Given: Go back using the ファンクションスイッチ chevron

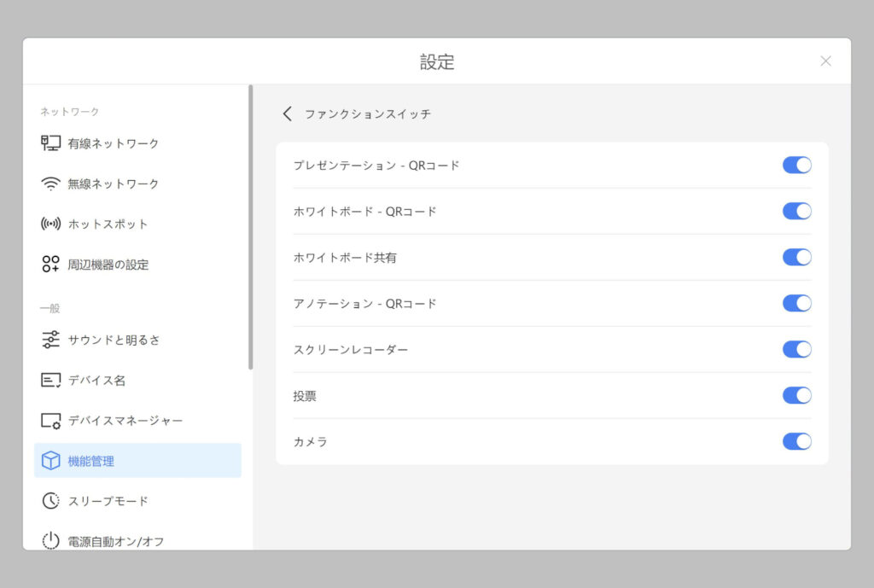Looking at the screenshot, I should tap(288, 114).
